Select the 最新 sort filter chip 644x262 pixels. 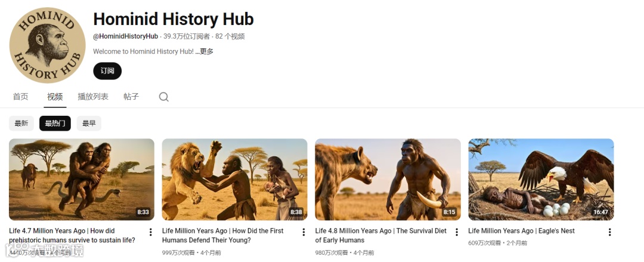coord(21,124)
